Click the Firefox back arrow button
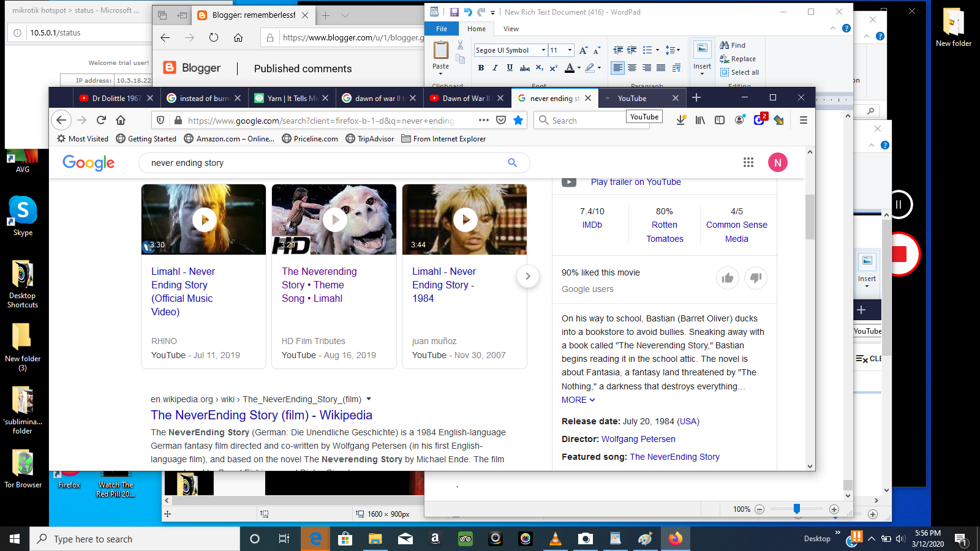The image size is (980, 551). pos(61,120)
